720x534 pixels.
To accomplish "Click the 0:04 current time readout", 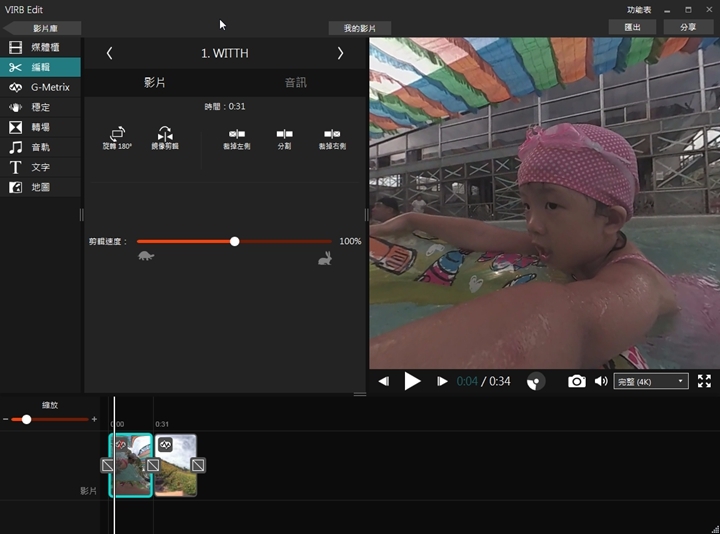I will (467, 382).
